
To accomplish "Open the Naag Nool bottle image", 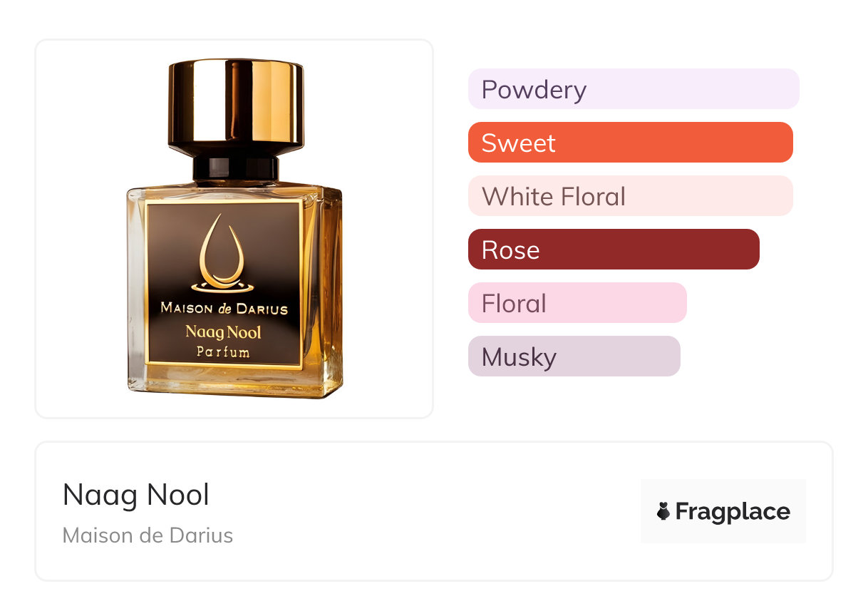I will (x=234, y=229).
